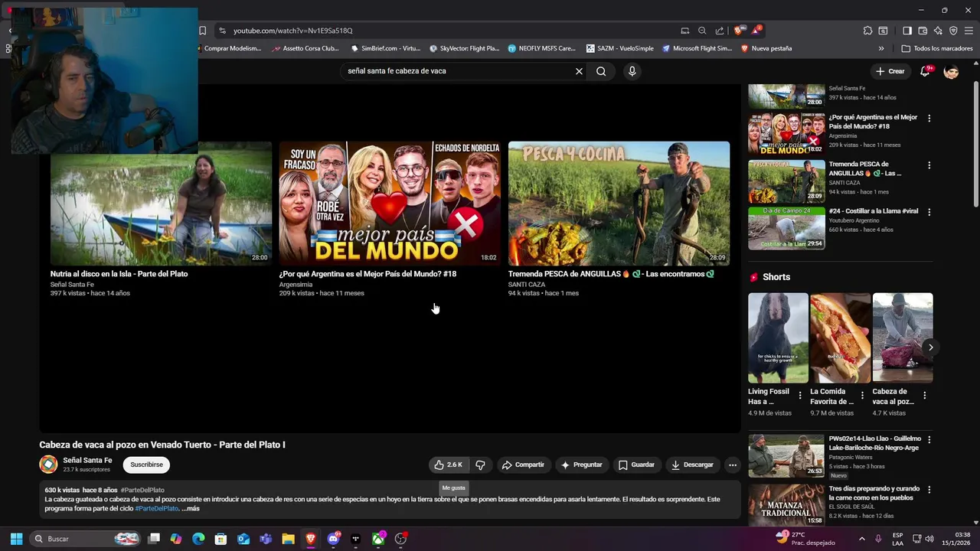The image size is (980, 551).
Task: Open Brave VPN shield icon
Action: point(953,31)
